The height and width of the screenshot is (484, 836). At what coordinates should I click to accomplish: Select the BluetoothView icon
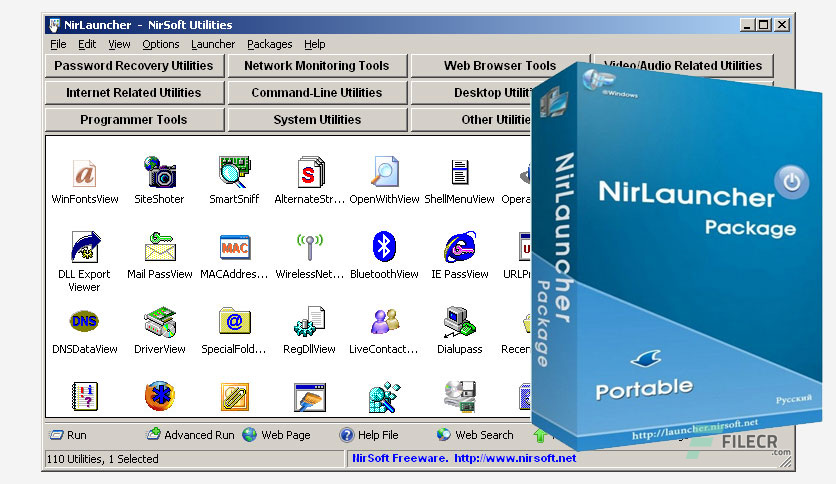384,246
